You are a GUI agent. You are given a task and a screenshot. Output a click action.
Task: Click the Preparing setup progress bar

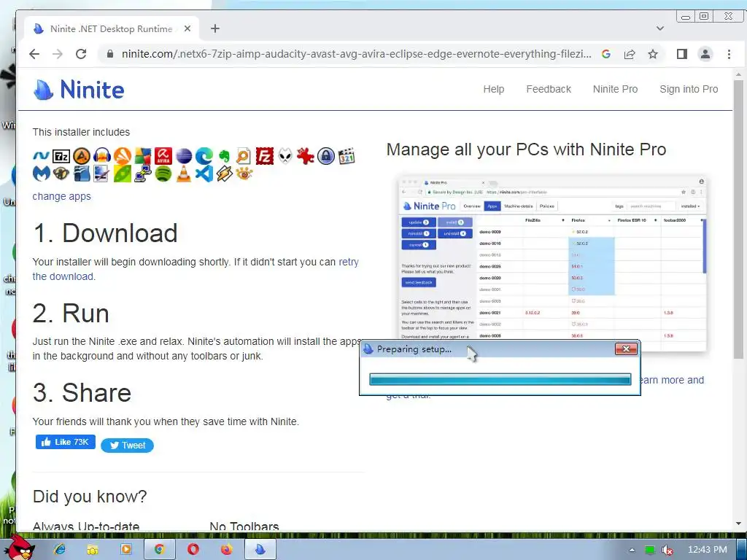(500, 379)
